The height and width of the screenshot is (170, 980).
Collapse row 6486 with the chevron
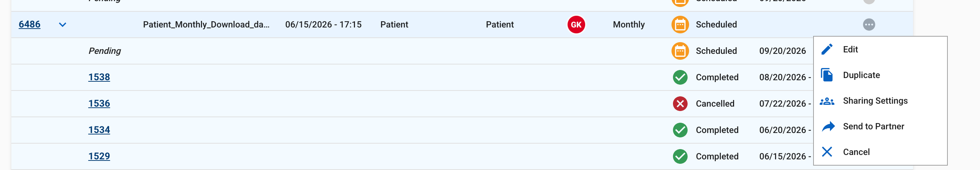tap(63, 25)
